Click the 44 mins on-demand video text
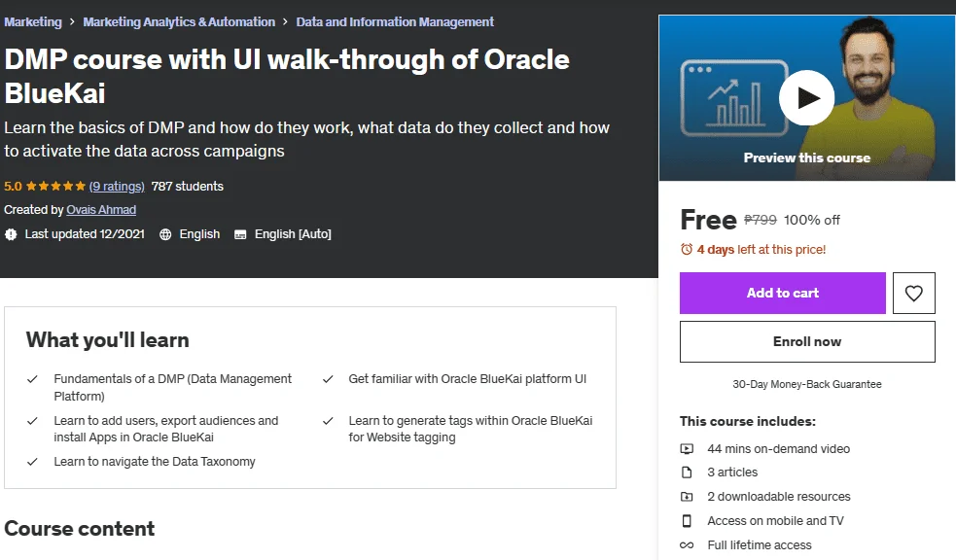This screenshot has height=560, width=956. [778, 449]
